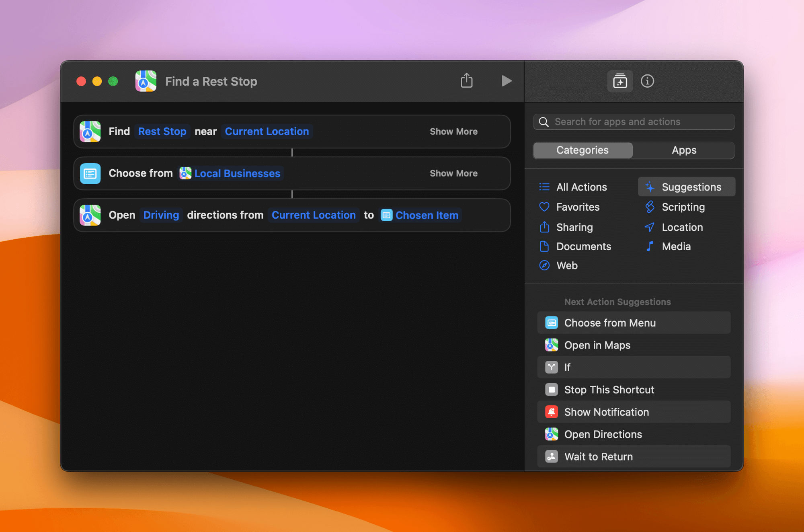Add the If action
804x532 pixels.
634,367
